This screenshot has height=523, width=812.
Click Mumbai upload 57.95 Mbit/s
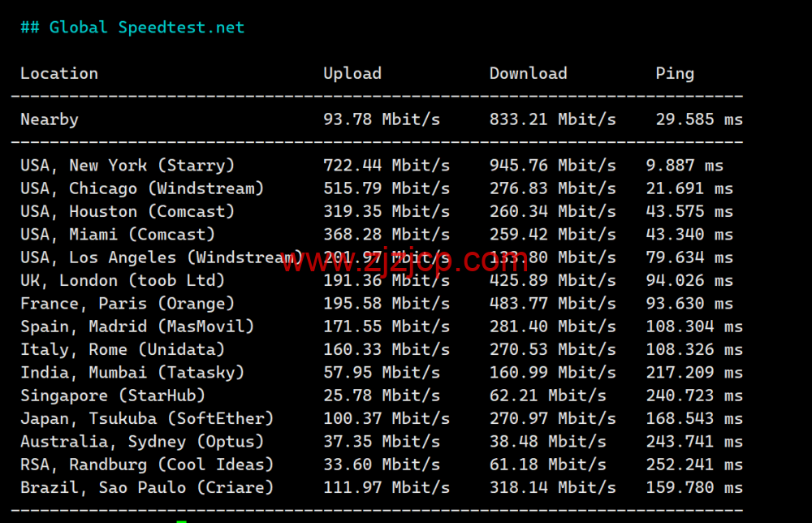tap(382, 373)
